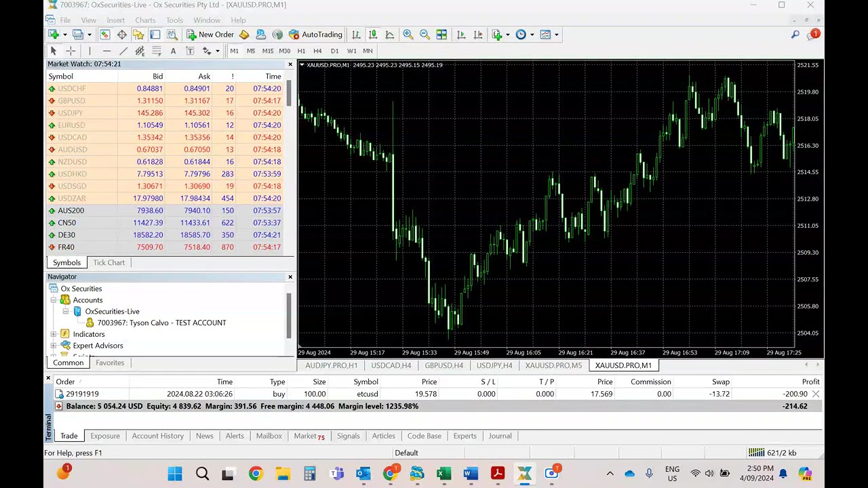868x488 pixels.
Task: Open the File menu
Action: click(x=65, y=20)
